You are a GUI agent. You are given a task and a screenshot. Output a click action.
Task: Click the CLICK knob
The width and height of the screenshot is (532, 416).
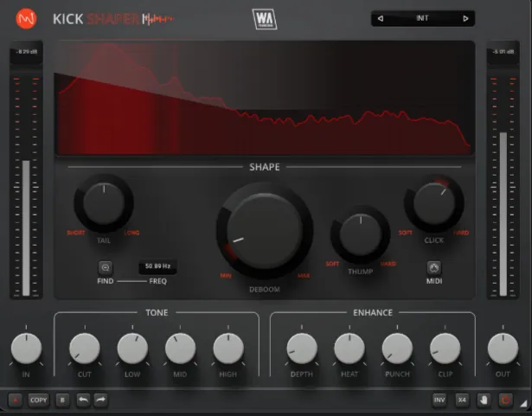coord(434,203)
